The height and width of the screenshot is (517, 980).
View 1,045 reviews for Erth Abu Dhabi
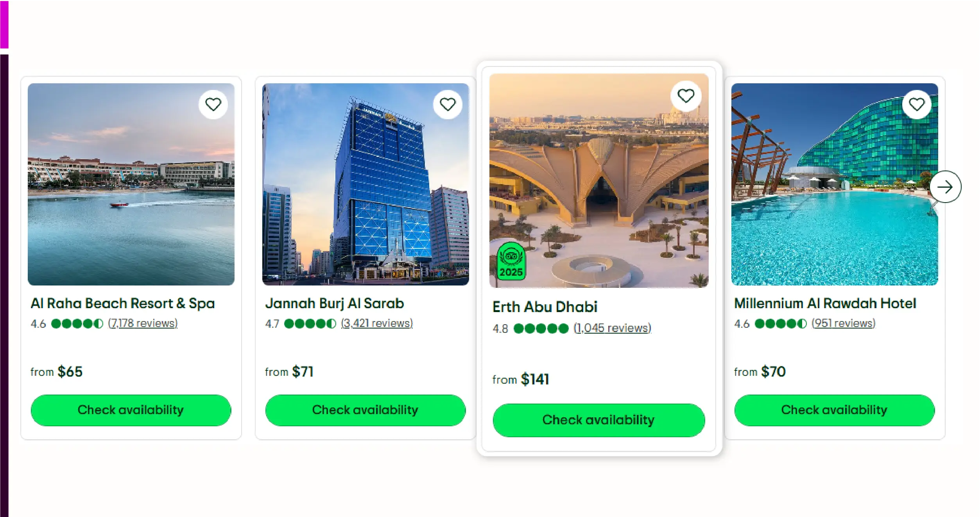click(x=612, y=328)
